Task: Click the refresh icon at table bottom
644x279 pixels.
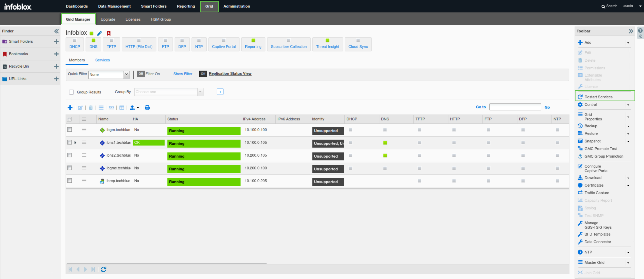Action: point(104,269)
